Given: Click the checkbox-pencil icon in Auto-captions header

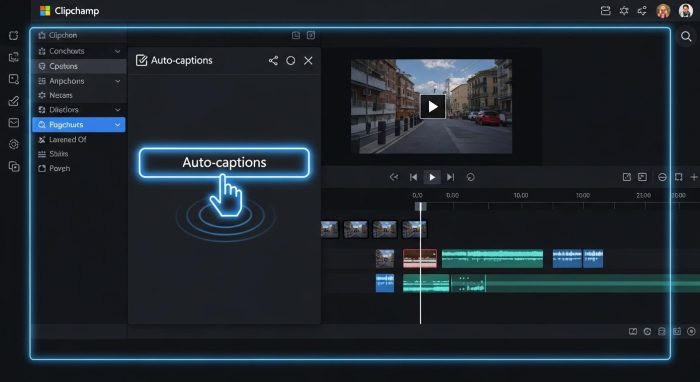Looking at the screenshot, I should [x=141, y=60].
